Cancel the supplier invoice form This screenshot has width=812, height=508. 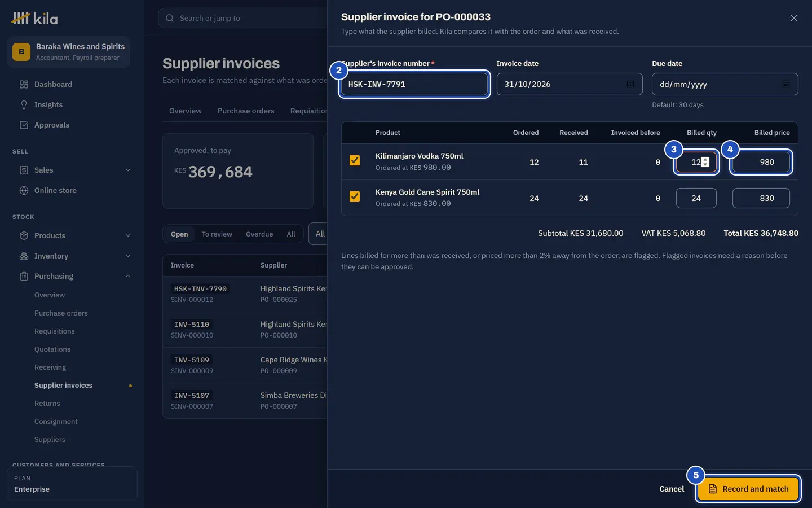tap(672, 489)
